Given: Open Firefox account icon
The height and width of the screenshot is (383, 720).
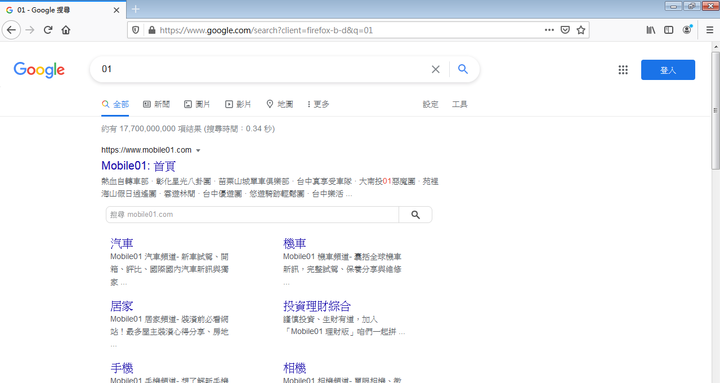Looking at the screenshot, I should click(687, 30).
